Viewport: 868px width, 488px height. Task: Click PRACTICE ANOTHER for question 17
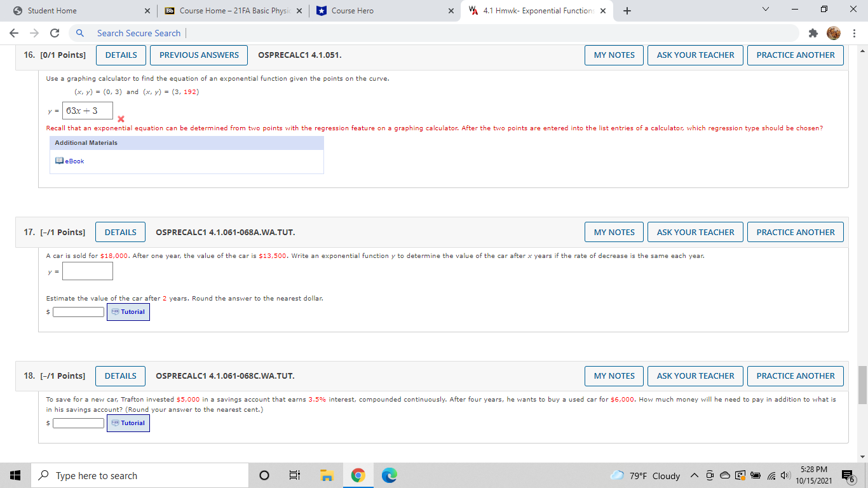point(796,232)
